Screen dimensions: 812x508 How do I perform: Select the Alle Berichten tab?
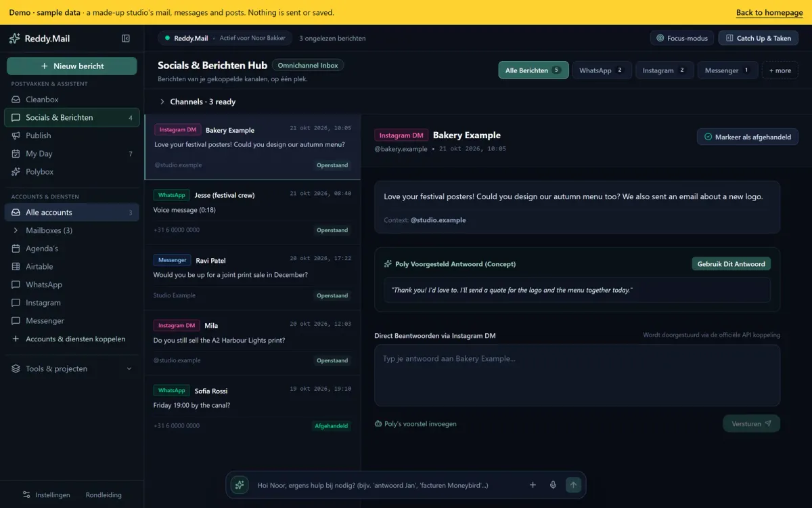coord(533,70)
